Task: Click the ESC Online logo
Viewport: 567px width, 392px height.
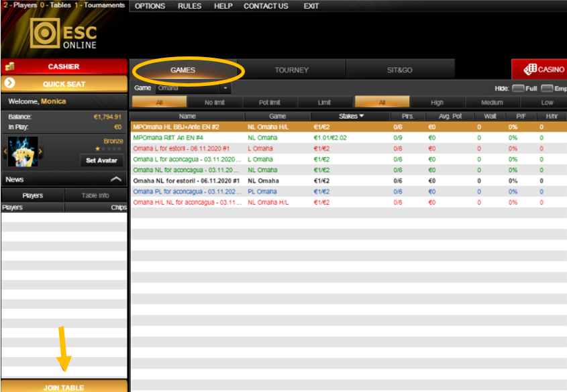Action: (x=64, y=34)
